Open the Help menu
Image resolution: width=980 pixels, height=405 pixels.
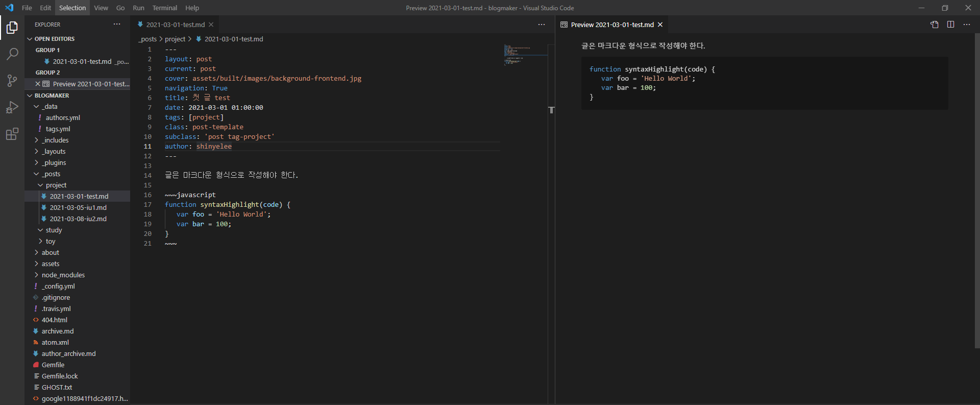coord(192,8)
